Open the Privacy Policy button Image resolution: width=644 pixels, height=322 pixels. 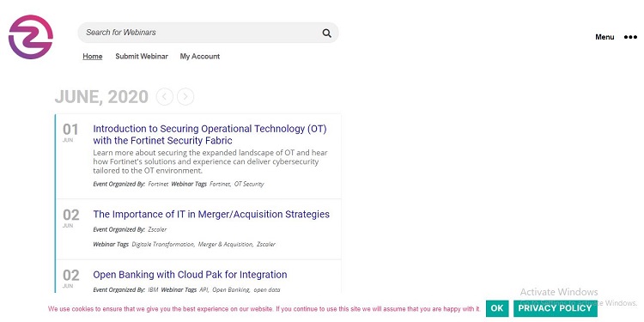[555, 308]
